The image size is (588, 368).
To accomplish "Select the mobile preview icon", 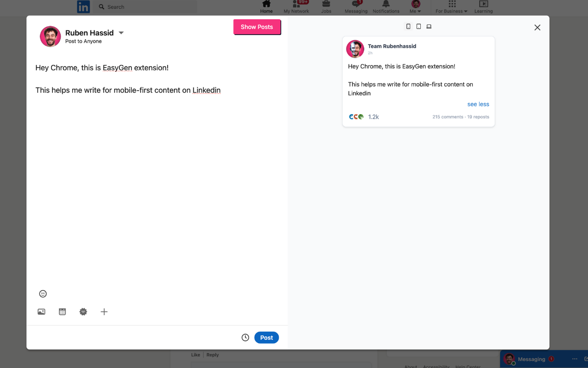I will [408, 26].
